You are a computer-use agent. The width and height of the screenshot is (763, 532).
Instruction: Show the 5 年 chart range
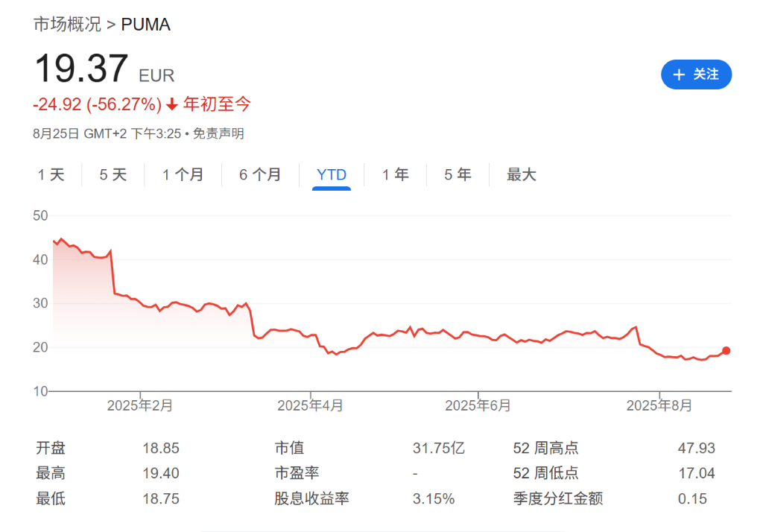click(458, 175)
